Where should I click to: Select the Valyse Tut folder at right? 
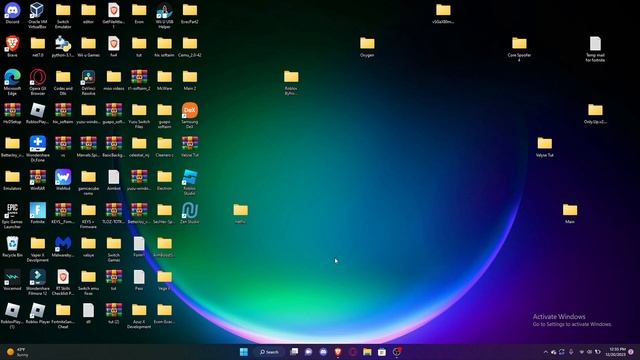click(544, 147)
